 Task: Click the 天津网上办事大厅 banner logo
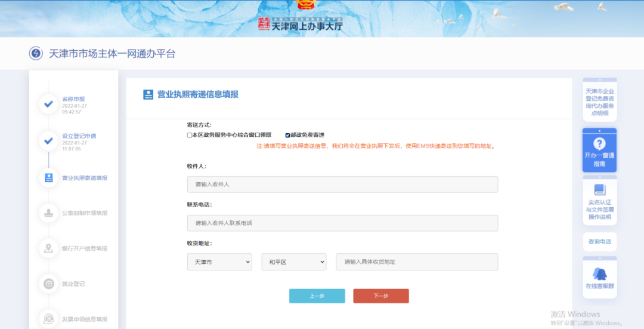pyautogui.click(x=301, y=24)
